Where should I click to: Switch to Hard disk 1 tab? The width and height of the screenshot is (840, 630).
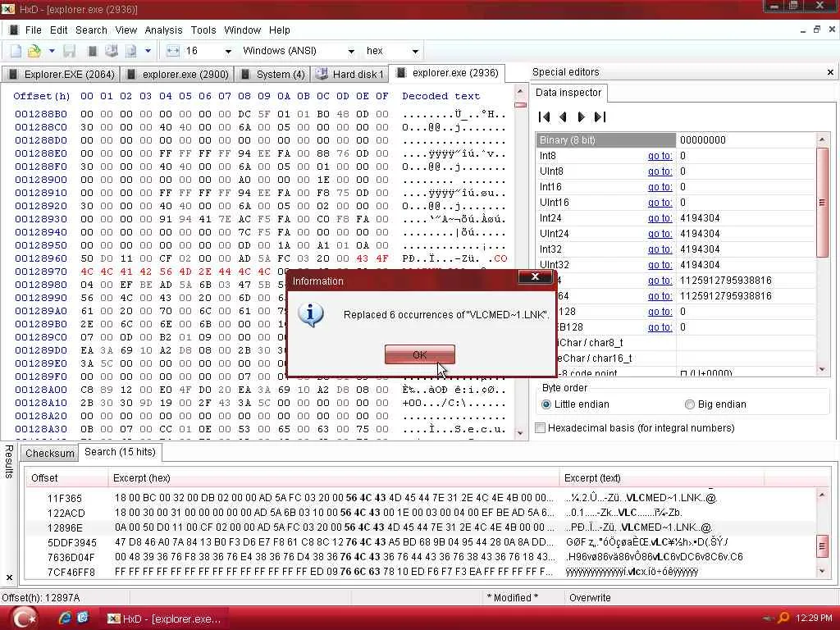349,75
